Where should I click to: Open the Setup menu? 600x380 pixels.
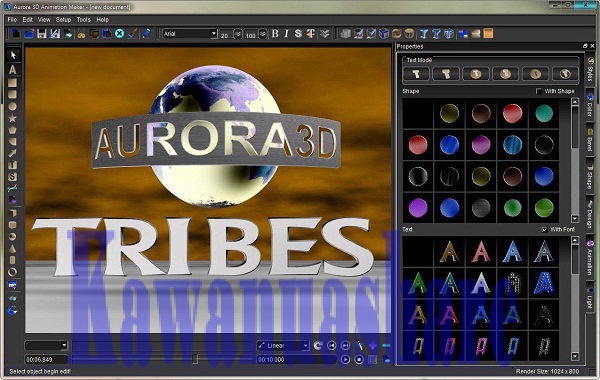(64, 20)
